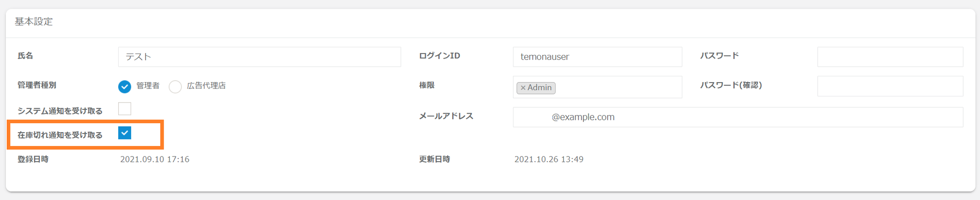Focus the パスワード(確認) input field

point(890,86)
